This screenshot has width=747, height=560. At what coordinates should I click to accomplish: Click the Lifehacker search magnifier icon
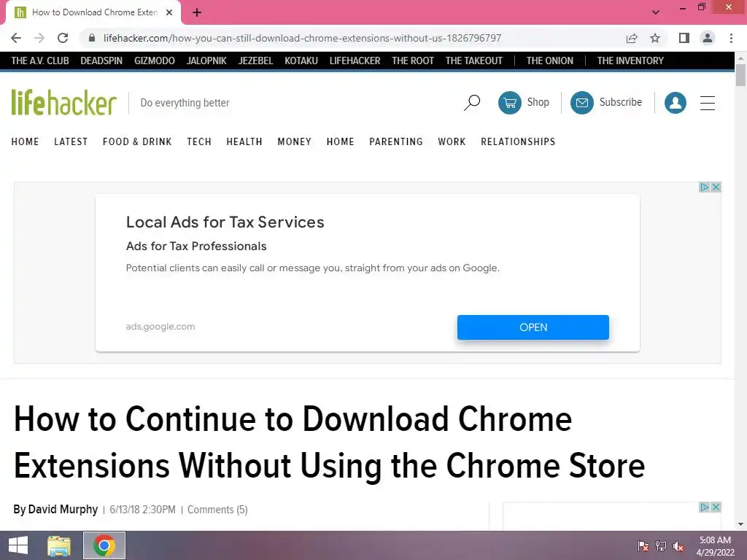click(x=472, y=102)
